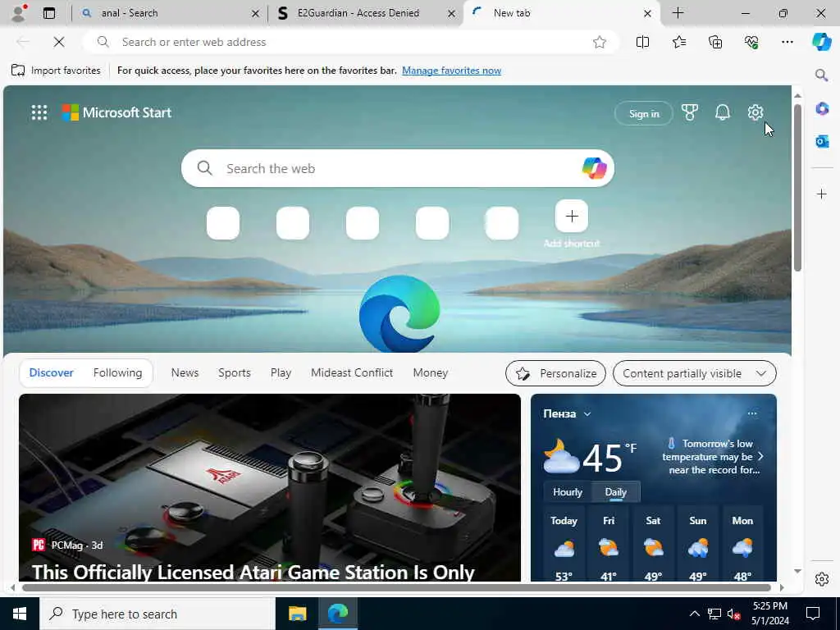
Task: Open the Money category
Action: click(x=430, y=373)
